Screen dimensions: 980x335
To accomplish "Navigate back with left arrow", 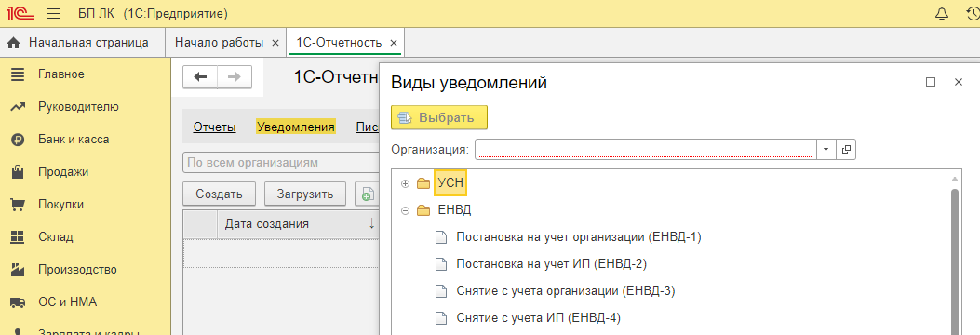I will (200, 77).
